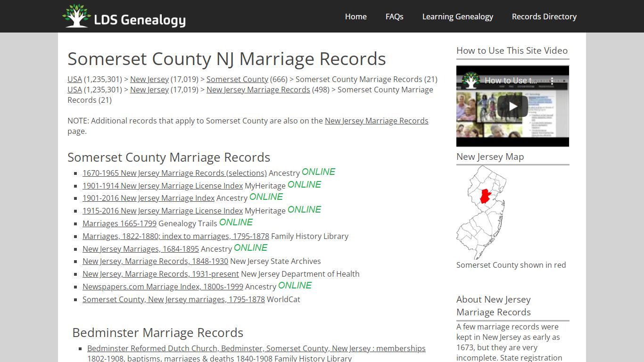The image size is (644, 362).
Task: Click the video channel tree avatar icon
Action: [471, 81]
